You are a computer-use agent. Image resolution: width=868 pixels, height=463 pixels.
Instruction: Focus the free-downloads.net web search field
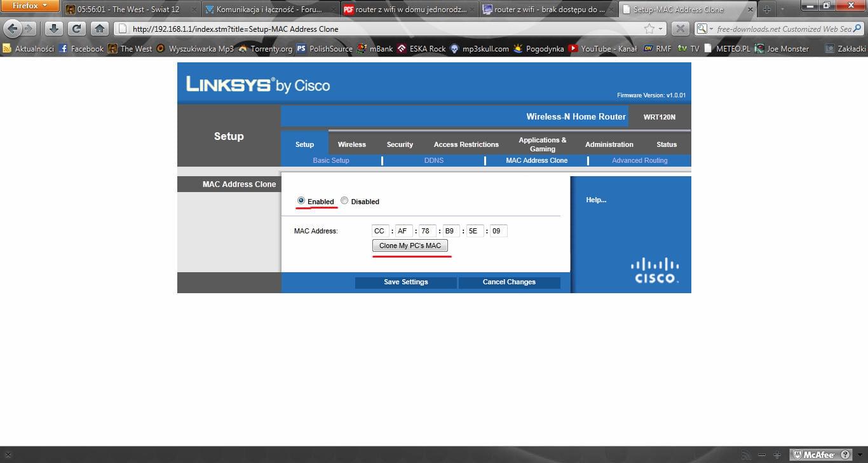point(784,29)
